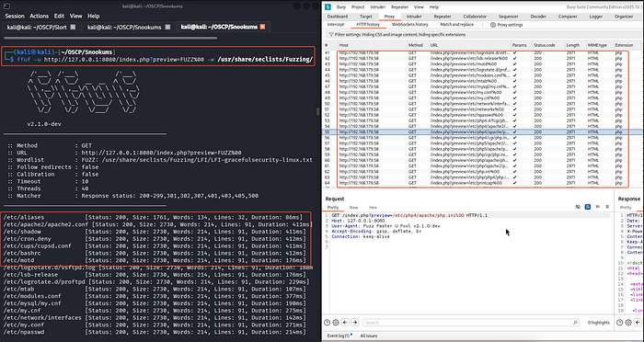This screenshot has width=644, height=342.
Task: Switch to the Collaborator tab
Action: tap(475, 17)
